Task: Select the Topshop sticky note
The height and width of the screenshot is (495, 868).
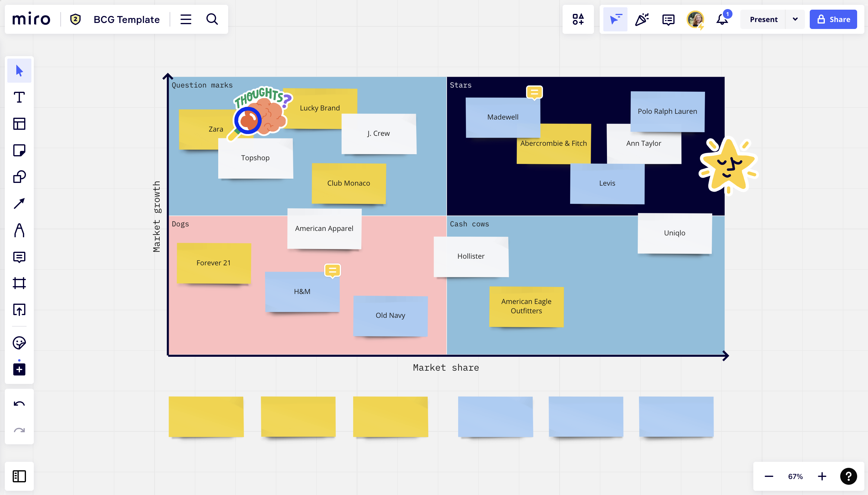Action: (x=256, y=158)
